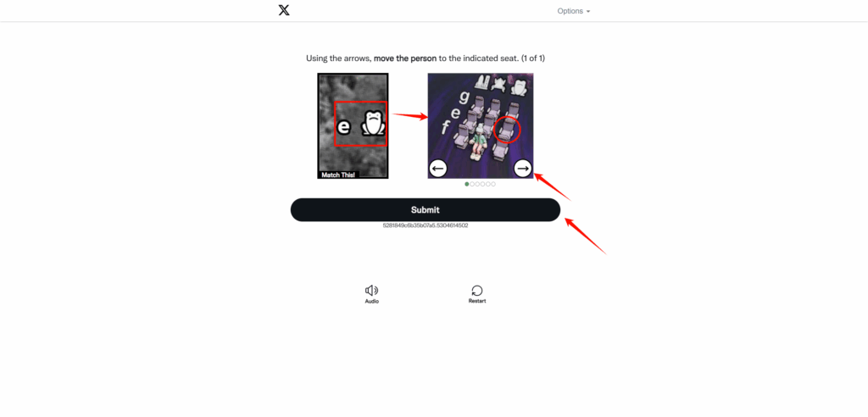The image size is (868, 417).
Task: Click the frog icon in the reference image
Action: [x=374, y=123]
